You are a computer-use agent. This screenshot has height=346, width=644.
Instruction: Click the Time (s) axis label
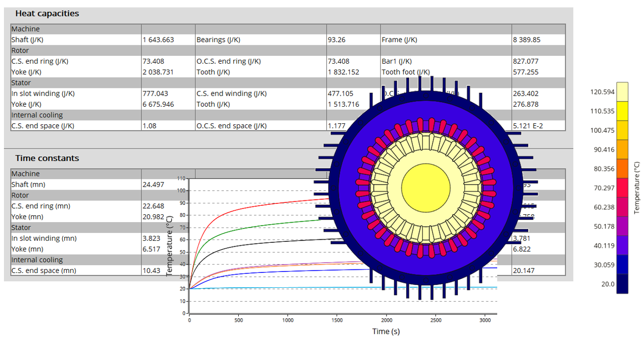coord(386,332)
